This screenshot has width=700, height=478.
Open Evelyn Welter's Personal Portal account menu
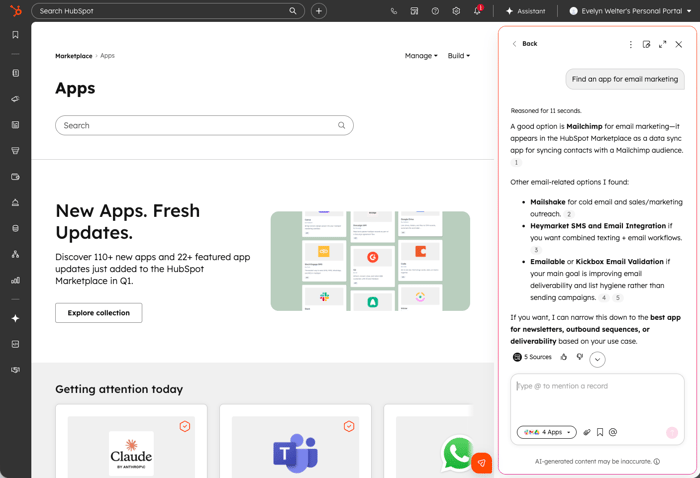[x=630, y=11]
